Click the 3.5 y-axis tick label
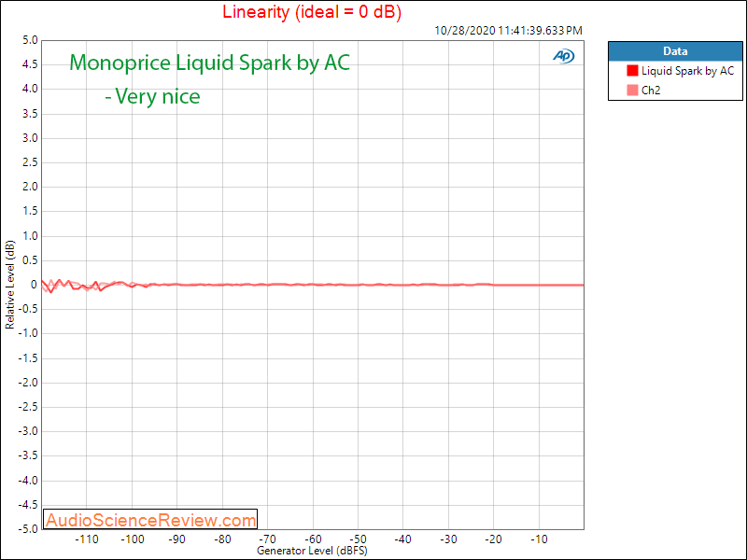The width and height of the screenshot is (747, 560). point(30,114)
